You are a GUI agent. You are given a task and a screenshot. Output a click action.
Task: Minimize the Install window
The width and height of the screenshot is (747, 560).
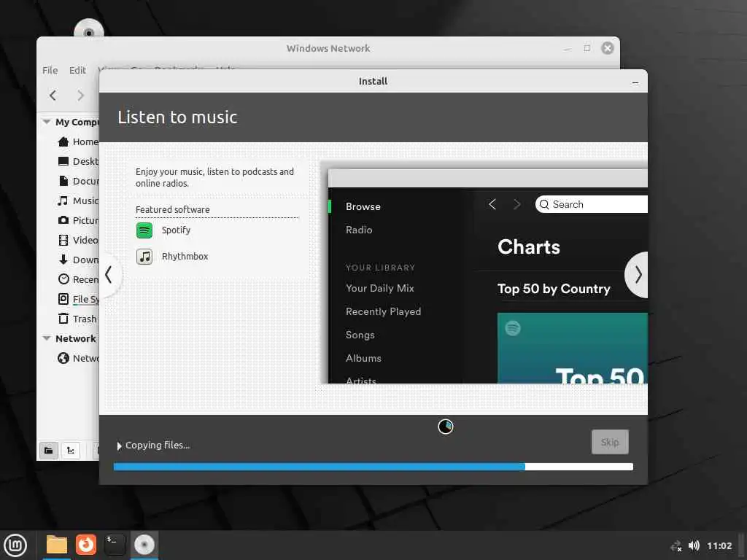[x=635, y=82]
